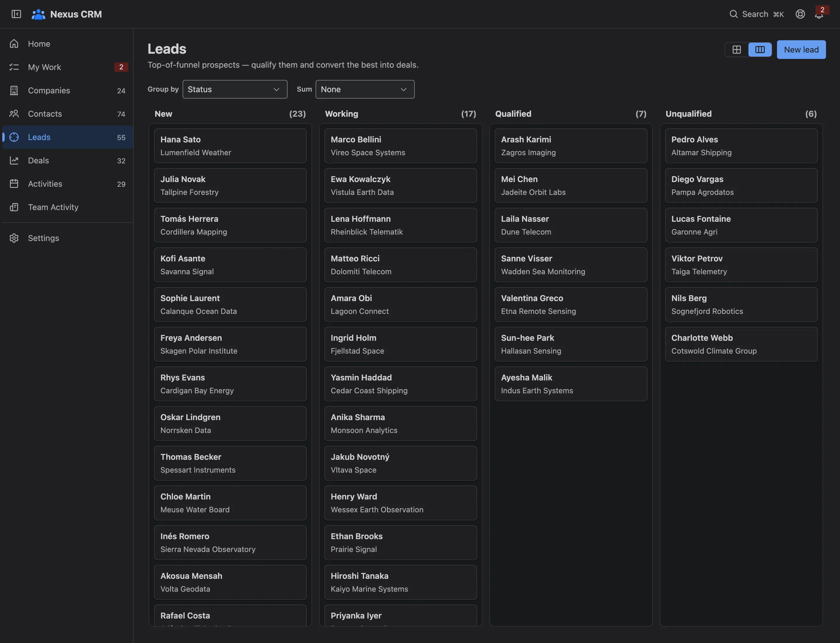Click the Team Activity icon

point(14,207)
